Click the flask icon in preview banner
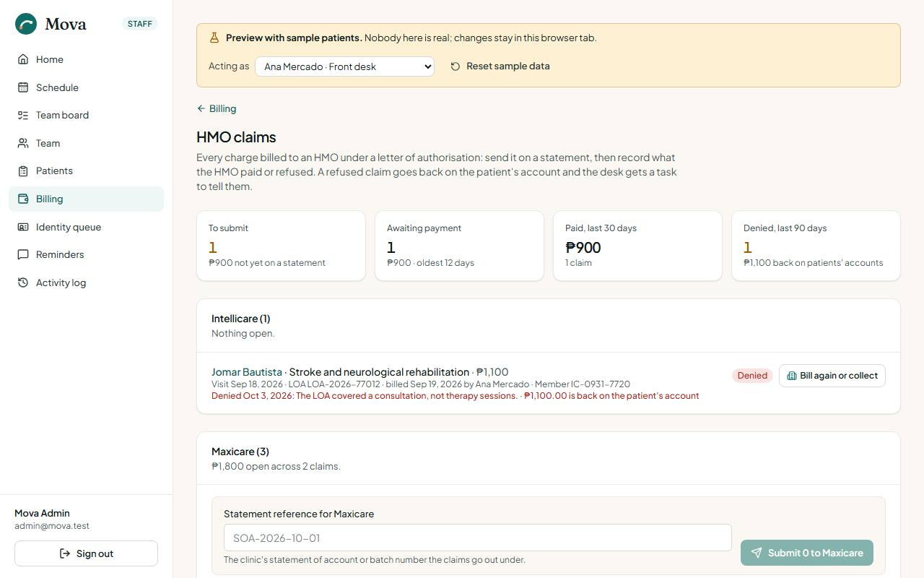Screen dimensions: 924x578 click(214, 38)
